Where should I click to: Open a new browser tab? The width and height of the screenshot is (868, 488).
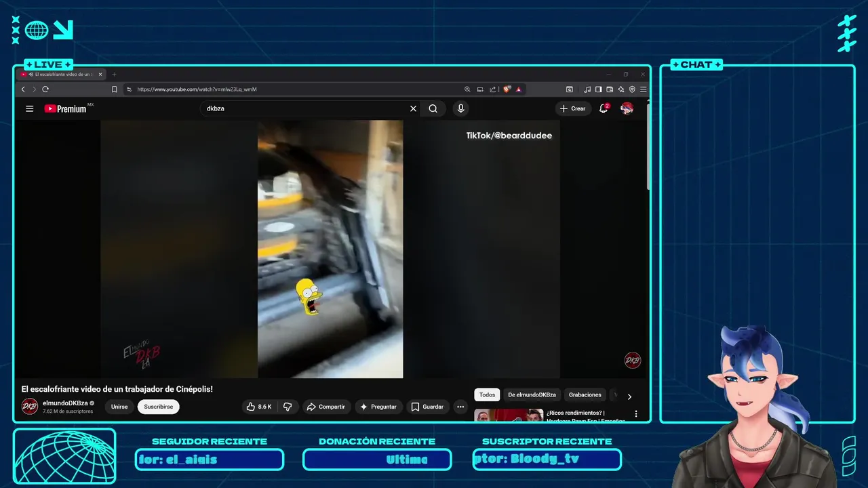pos(114,75)
